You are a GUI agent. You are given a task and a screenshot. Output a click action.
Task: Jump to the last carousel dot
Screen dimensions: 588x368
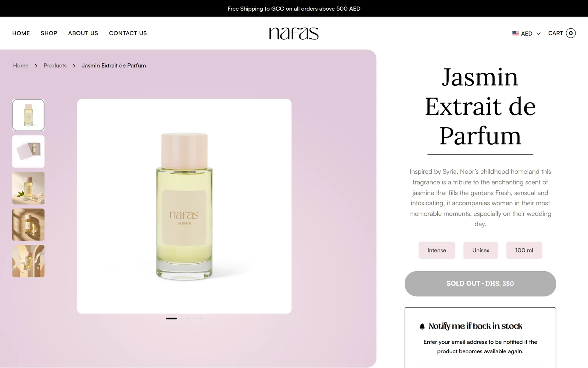201,318
